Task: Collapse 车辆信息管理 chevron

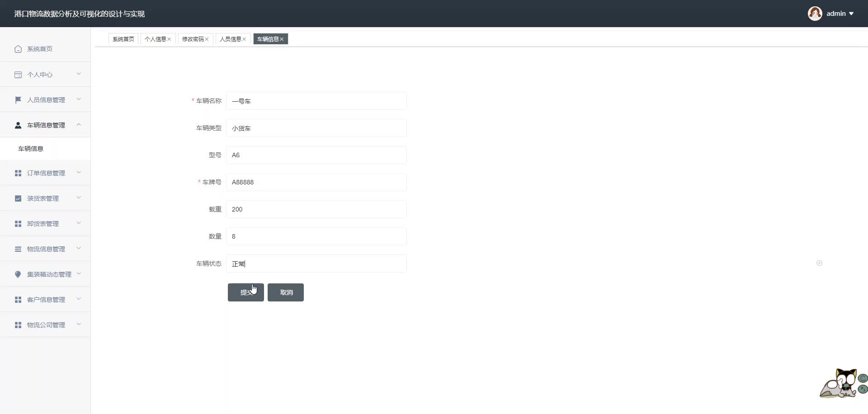Action: click(79, 124)
